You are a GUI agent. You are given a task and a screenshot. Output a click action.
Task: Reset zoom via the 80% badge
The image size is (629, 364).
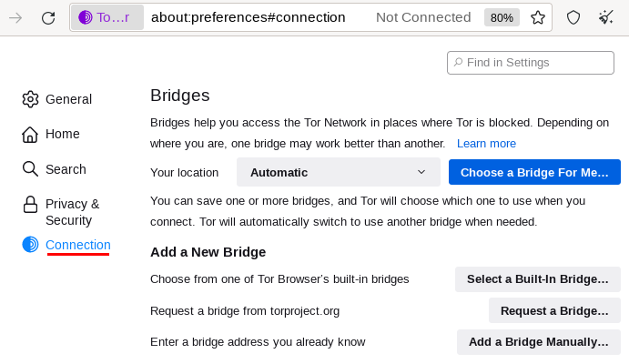(502, 17)
